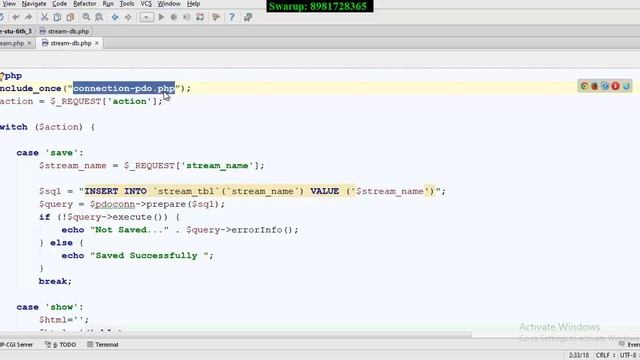This screenshot has width=640, height=360.
Task: Click the Help question mark icon
Action: [x=232, y=17]
